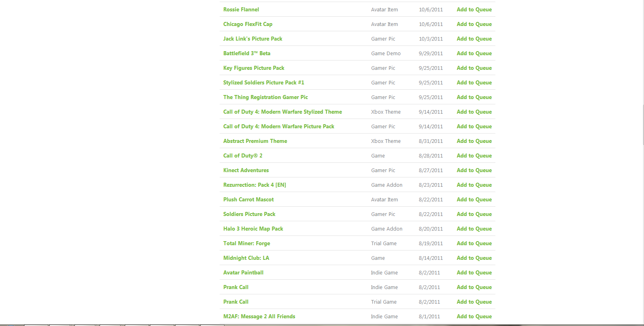644x326 pixels.
Task: Add Jack Link's Picture Pack to queue
Action: pos(474,39)
